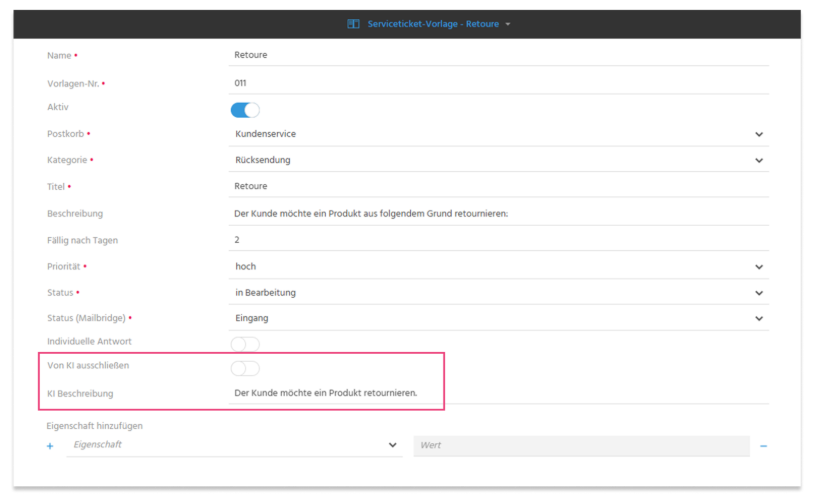
Task: Open the Eigenschaft selection dropdown
Action: (234, 445)
